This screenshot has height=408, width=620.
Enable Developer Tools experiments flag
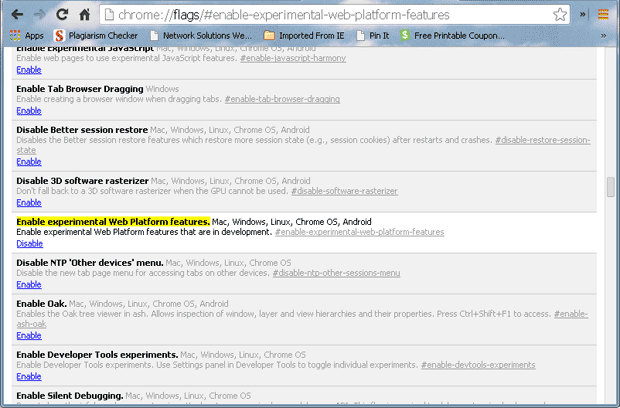(29, 376)
